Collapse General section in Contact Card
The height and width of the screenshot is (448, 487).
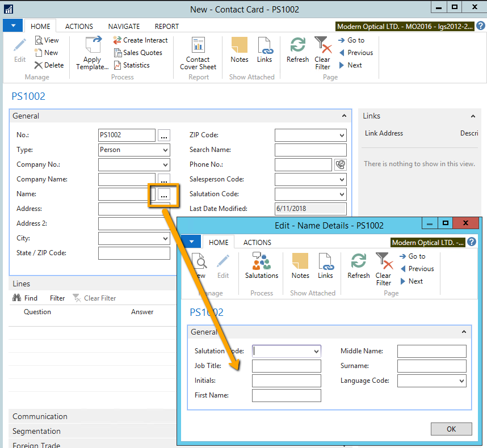[x=344, y=116]
